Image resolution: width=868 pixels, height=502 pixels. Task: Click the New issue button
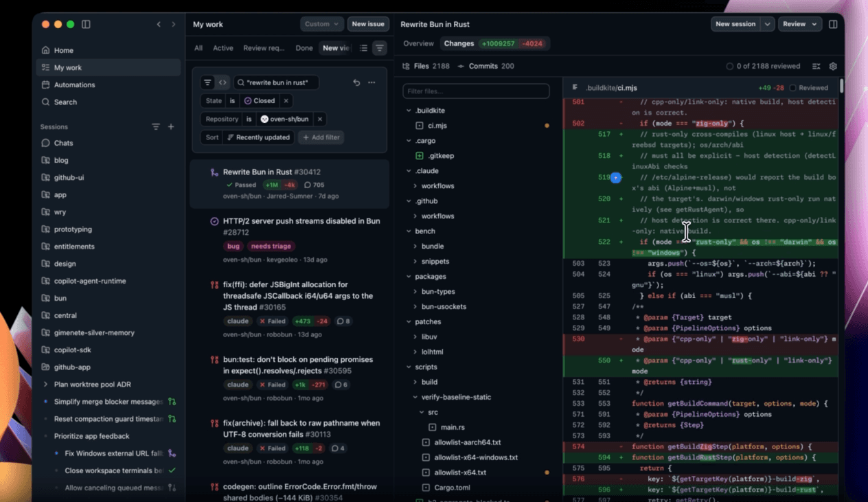pyautogui.click(x=368, y=24)
